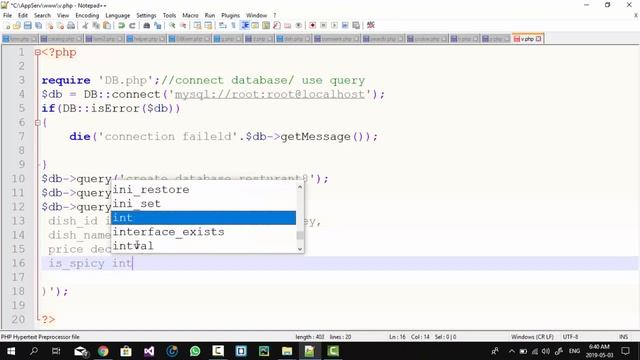Toggle synchronized vertical scrolling
The image size is (640, 360).
tap(198, 25)
